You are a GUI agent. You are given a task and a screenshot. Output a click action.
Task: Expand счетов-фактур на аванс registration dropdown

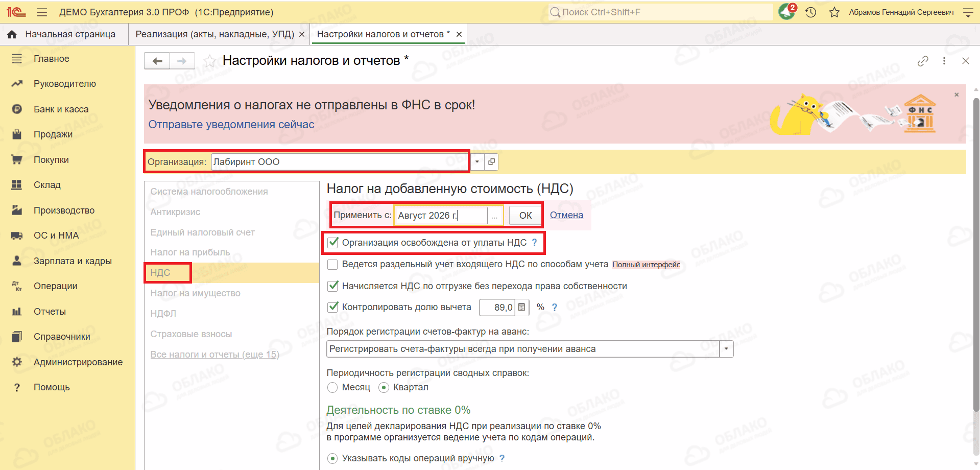click(727, 349)
